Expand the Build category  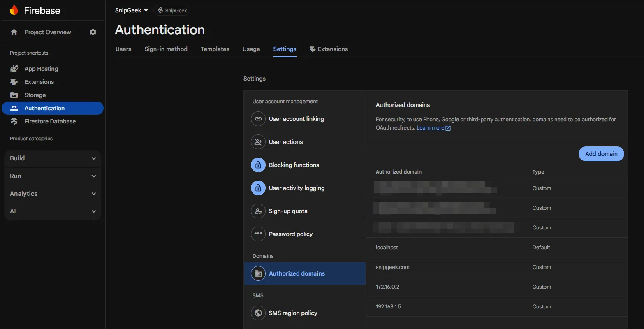[x=52, y=158]
